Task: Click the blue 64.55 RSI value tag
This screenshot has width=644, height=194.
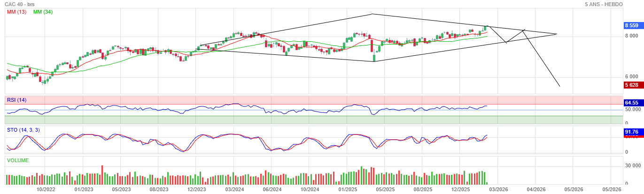Action: 631,103
